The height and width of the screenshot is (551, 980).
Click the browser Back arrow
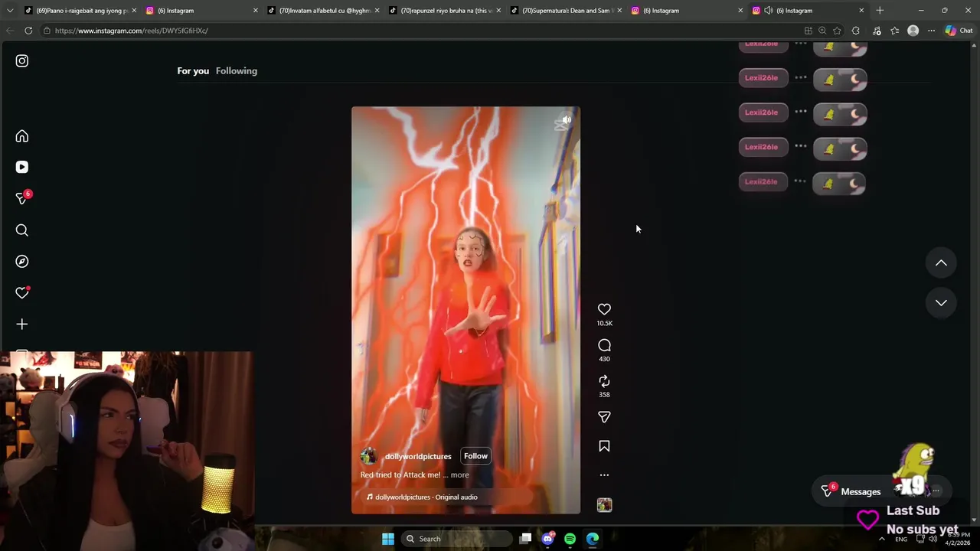(x=10, y=31)
